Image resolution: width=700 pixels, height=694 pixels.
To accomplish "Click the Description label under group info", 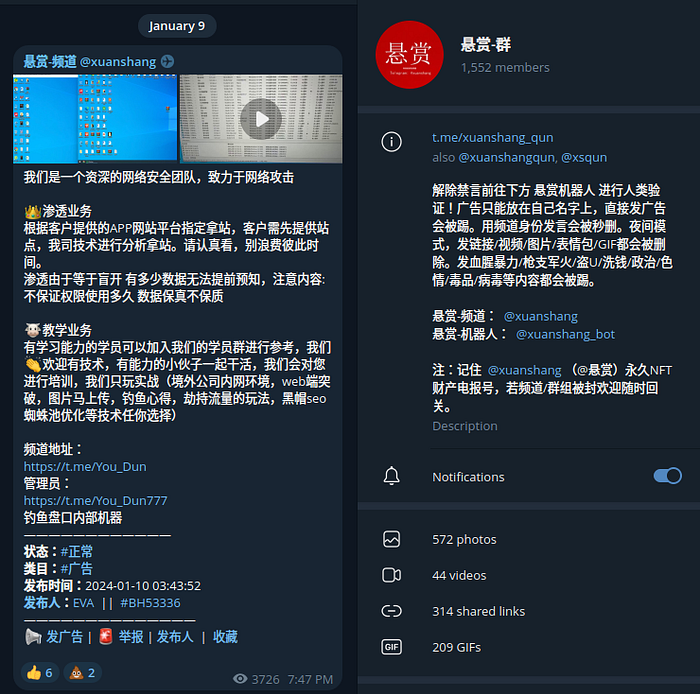I will tap(465, 426).
